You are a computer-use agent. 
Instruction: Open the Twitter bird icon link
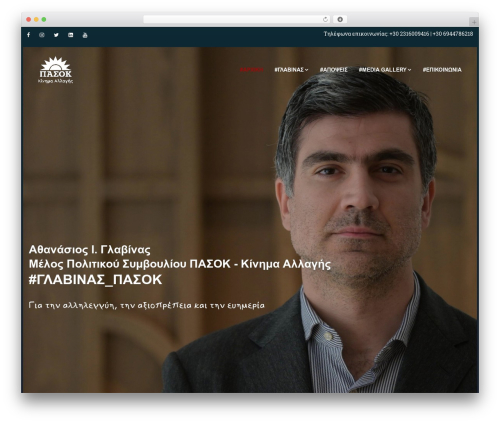point(56,35)
